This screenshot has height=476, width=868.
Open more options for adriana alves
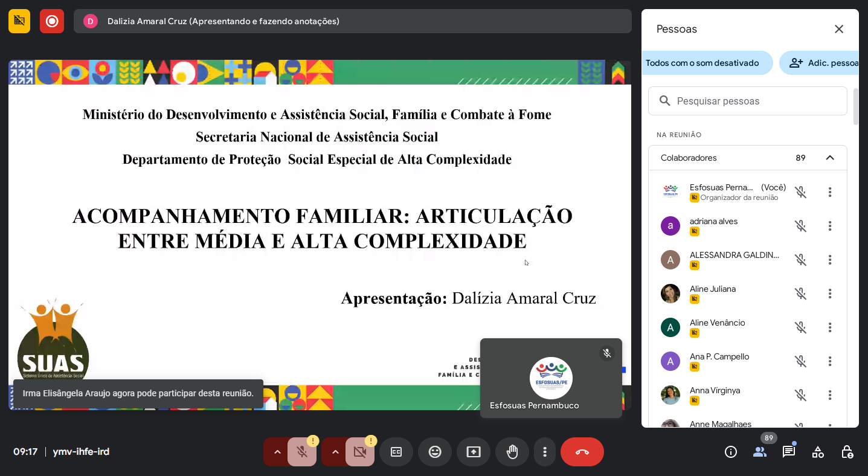(x=830, y=226)
